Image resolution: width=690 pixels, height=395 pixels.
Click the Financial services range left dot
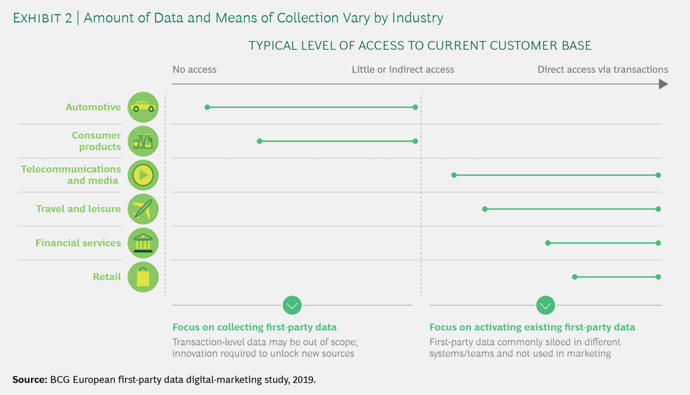pyautogui.click(x=548, y=243)
